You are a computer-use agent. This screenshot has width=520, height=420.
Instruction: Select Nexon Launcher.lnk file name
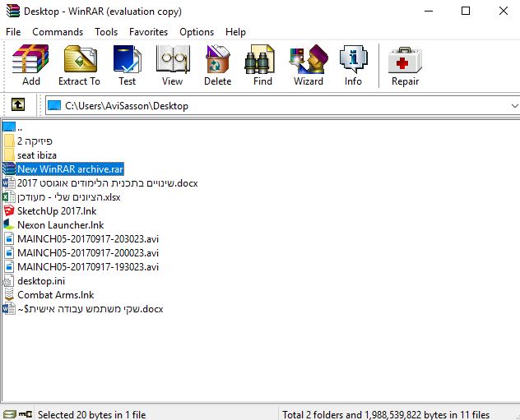pos(60,225)
